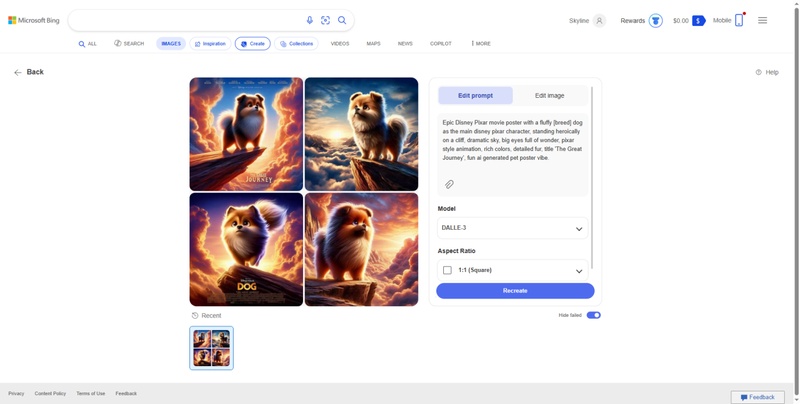Click the Skyline username text
The height and width of the screenshot is (404, 800).
pos(579,21)
